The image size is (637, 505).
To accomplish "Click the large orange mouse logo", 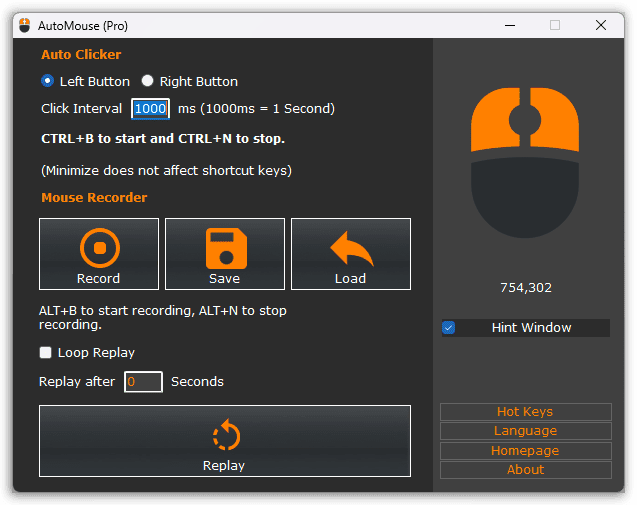I will point(525,163).
